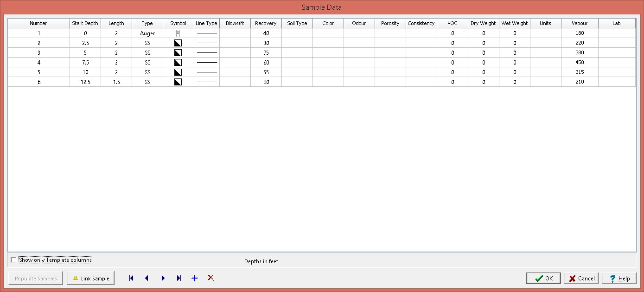This screenshot has height=292, width=644.
Task: Go to previous sample record
Action: (x=147, y=278)
